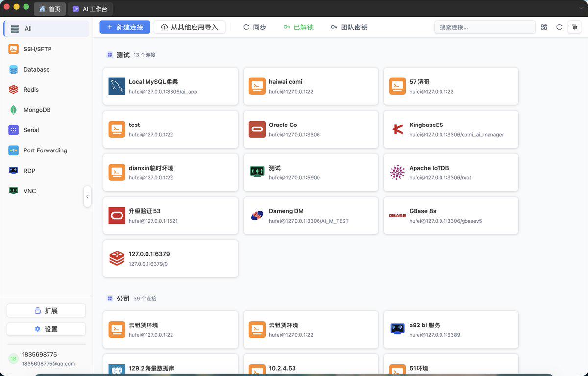
Task: Select MongoDB leaf icon in sidebar
Action: pos(14,110)
